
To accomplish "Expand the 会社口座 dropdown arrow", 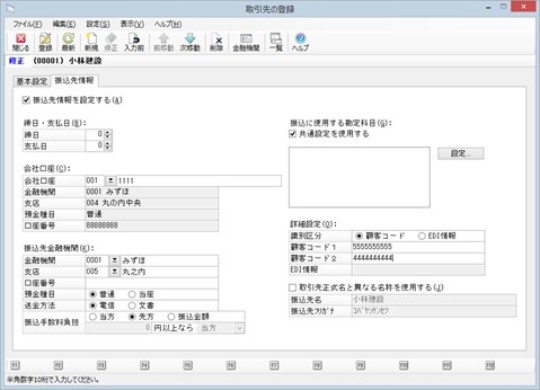I will [110, 181].
